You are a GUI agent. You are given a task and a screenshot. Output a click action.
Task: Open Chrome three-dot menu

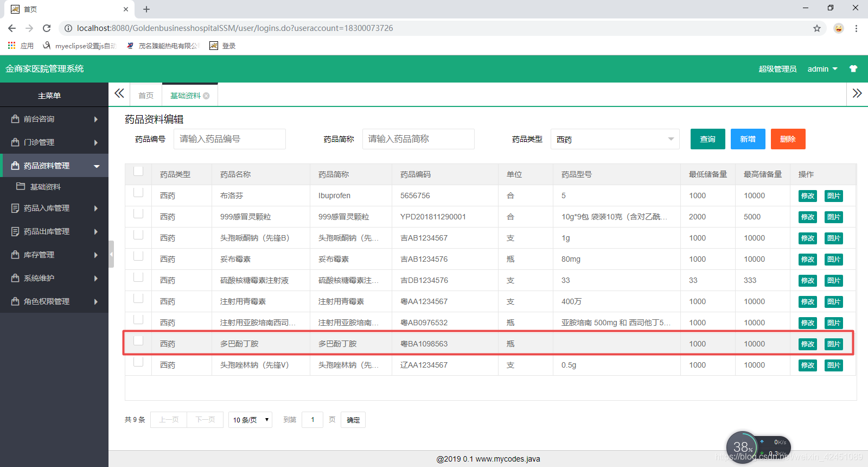[856, 28]
